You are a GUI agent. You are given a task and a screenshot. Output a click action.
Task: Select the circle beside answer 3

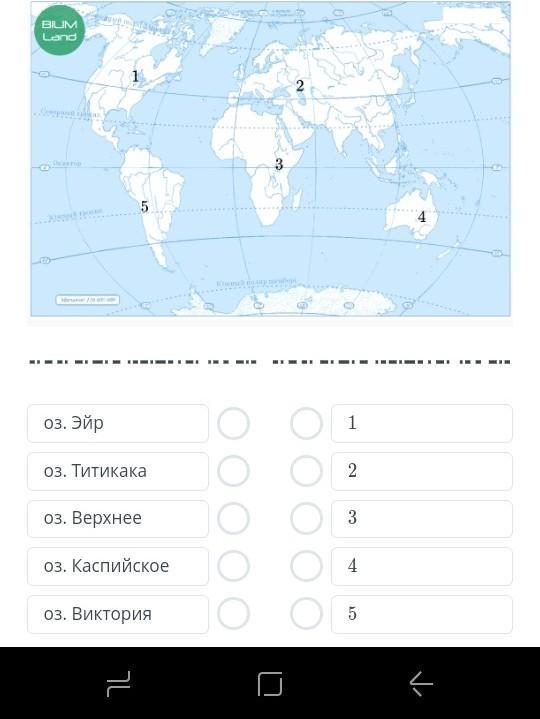click(x=306, y=519)
